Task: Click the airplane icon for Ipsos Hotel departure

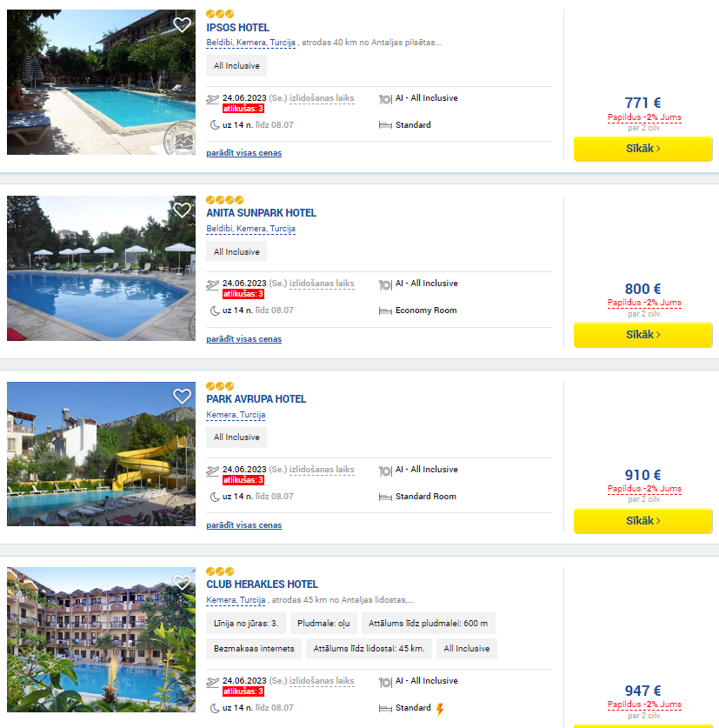Action: (x=213, y=99)
